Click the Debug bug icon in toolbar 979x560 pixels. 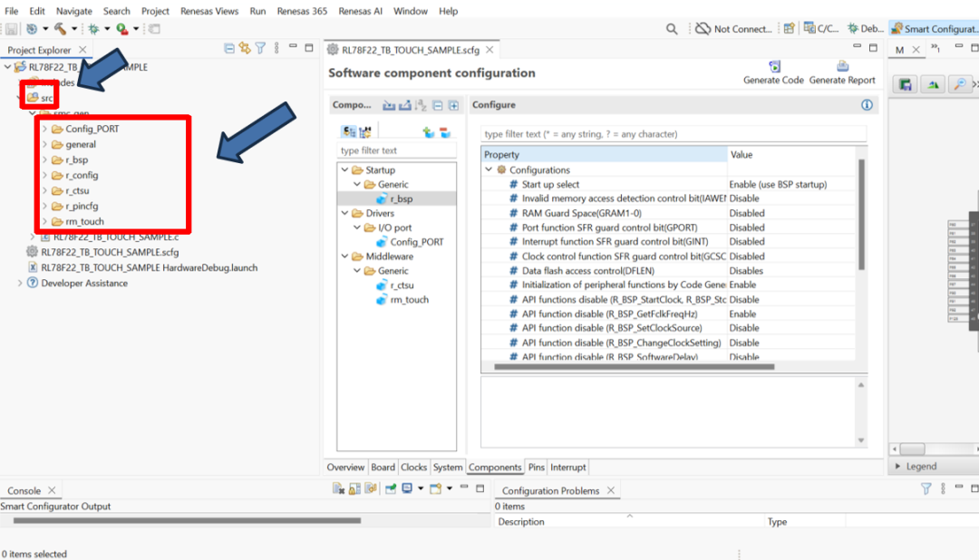coord(93,29)
